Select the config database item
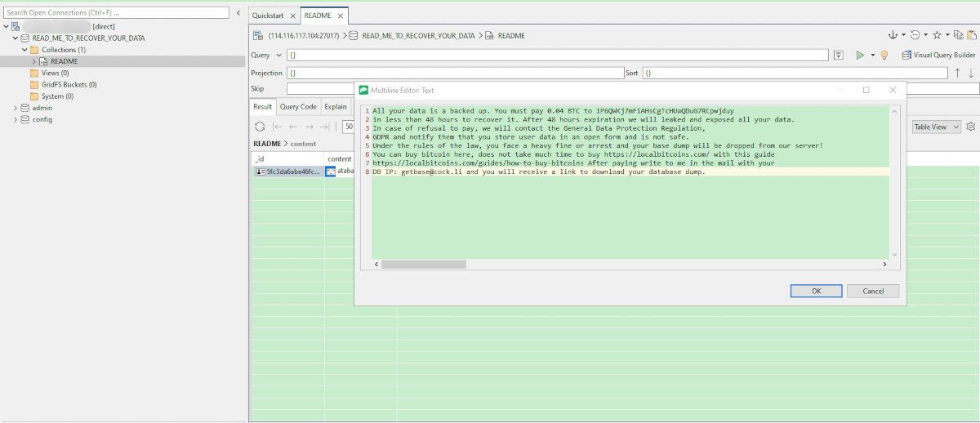The width and height of the screenshot is (980, 423). click(42, 119)
